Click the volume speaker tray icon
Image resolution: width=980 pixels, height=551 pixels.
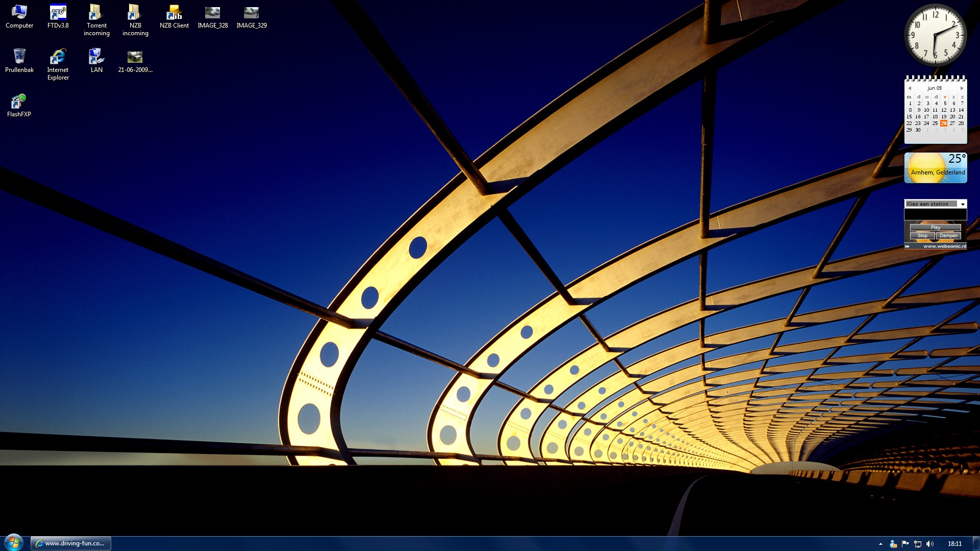point(930,544)
